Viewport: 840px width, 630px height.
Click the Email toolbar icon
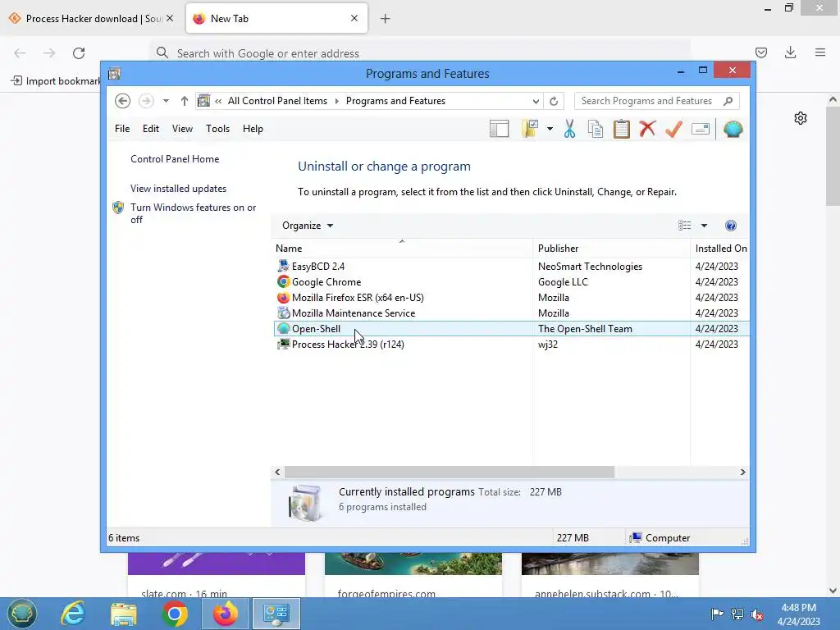[701, 129]
